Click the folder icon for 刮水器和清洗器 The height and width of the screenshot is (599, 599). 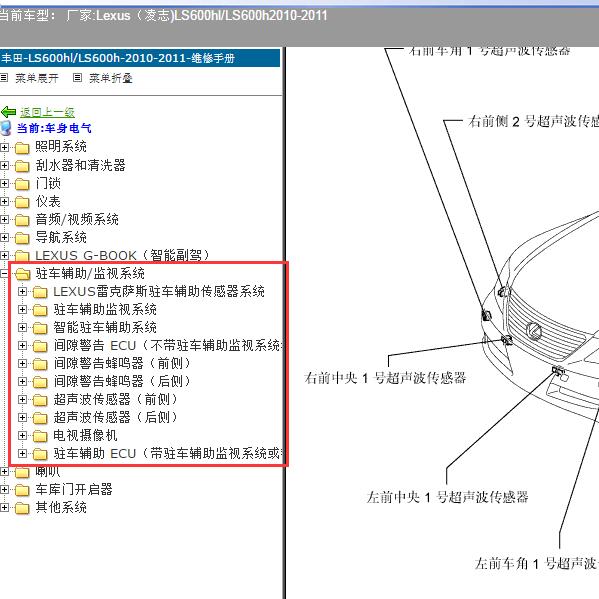pos(22,166)
